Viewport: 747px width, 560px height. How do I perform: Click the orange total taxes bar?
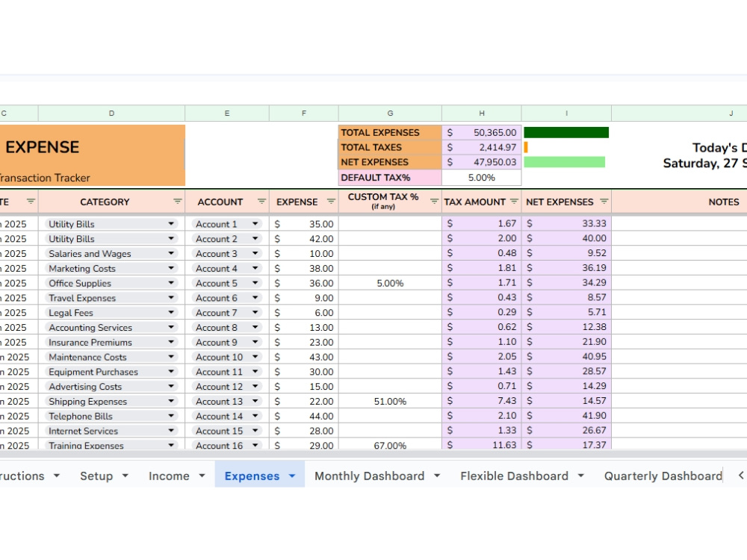point(526,147)
